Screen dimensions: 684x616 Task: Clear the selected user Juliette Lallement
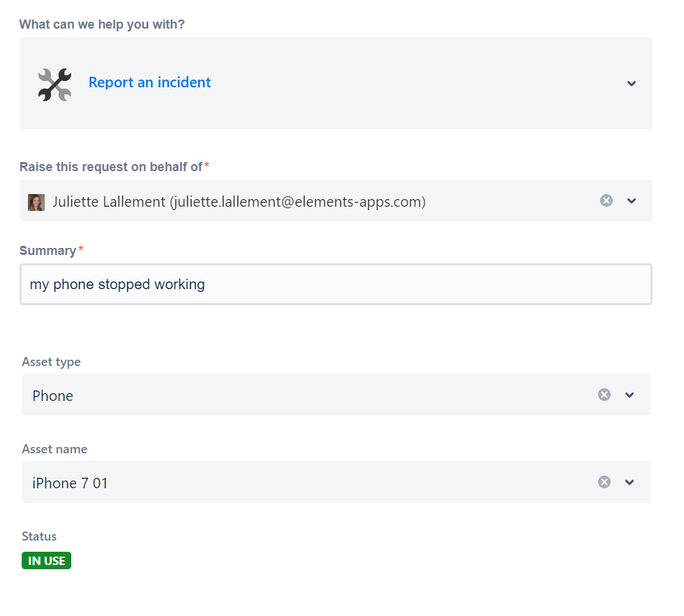[606, 200]
